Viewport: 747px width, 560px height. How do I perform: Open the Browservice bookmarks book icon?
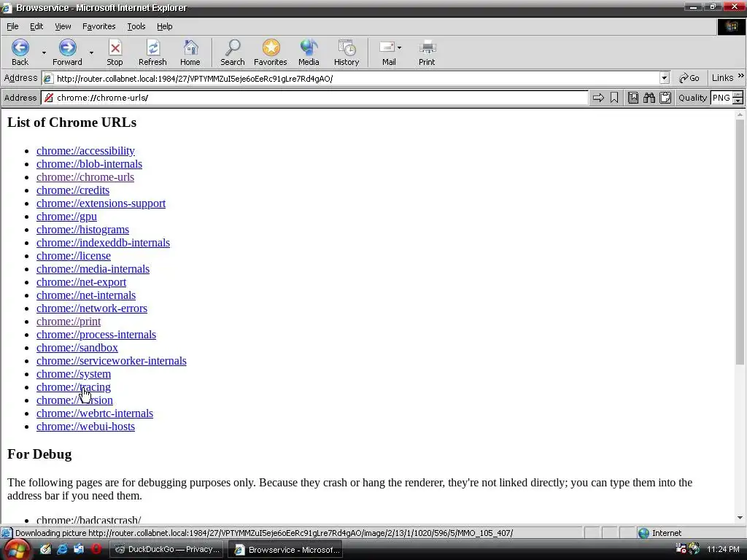pos(632,98)
